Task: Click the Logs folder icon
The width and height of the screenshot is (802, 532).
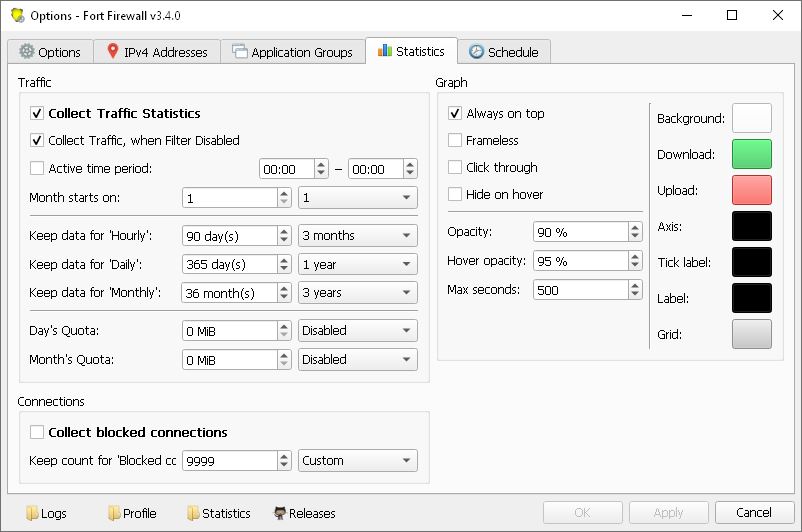Action: coord(31,513)
